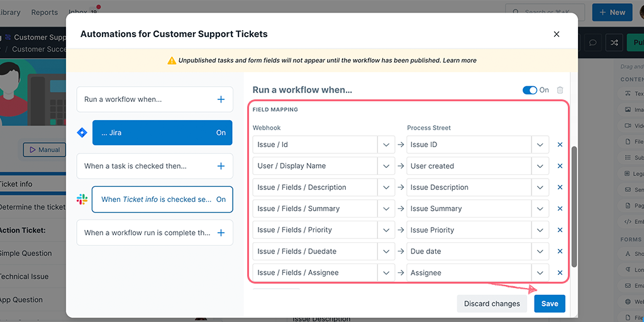Open the 'When Ticket info is checked' Slack automation
This screenshot has height=322, width=644.
pyautogui.click(x=162, y=199)
